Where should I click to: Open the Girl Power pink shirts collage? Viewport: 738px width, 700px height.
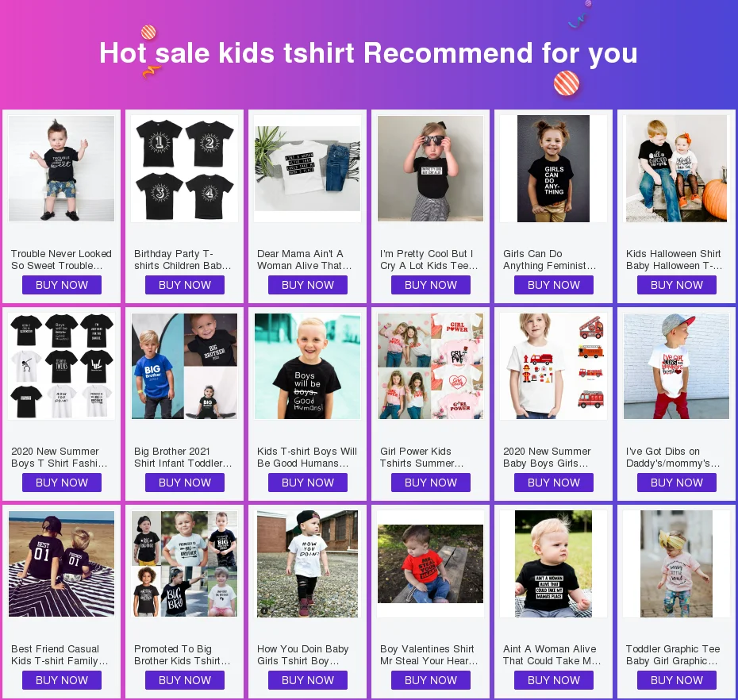tap(431, 366)
